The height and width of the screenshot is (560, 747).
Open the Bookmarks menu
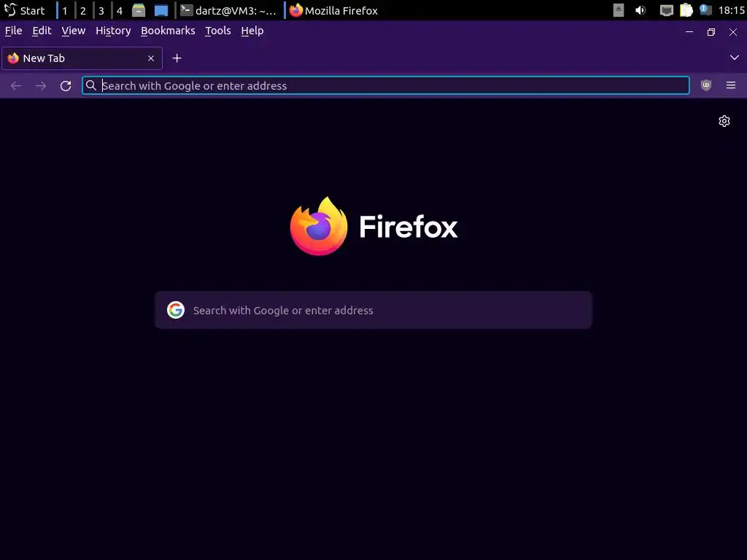[x=169, y=31]
